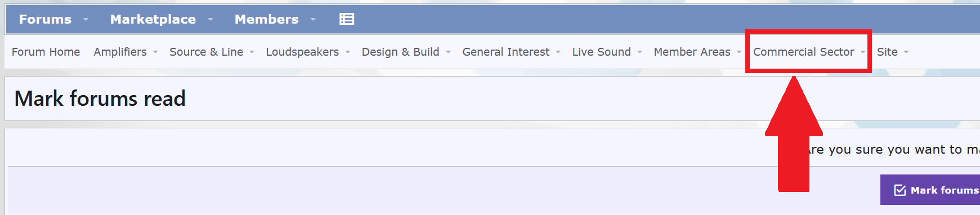Open the forum list icon in top bar

(x=347, y=19)
